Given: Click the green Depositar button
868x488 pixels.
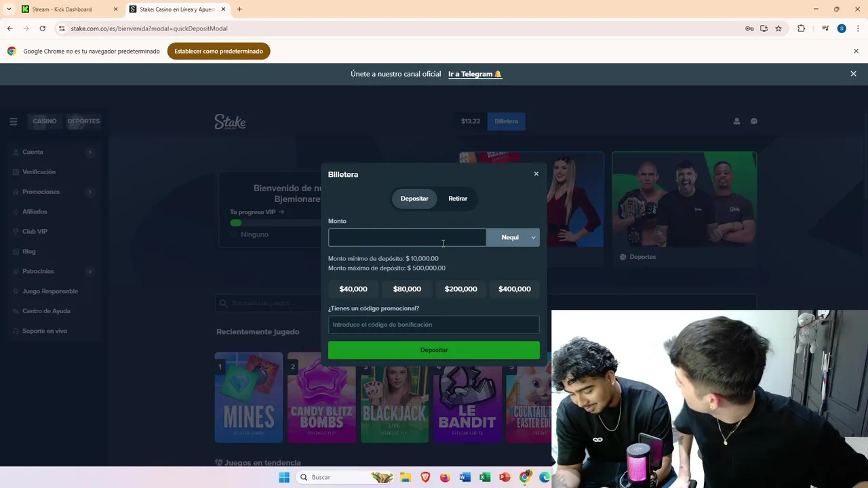Looking at the screenshot, I should [434, 350].
